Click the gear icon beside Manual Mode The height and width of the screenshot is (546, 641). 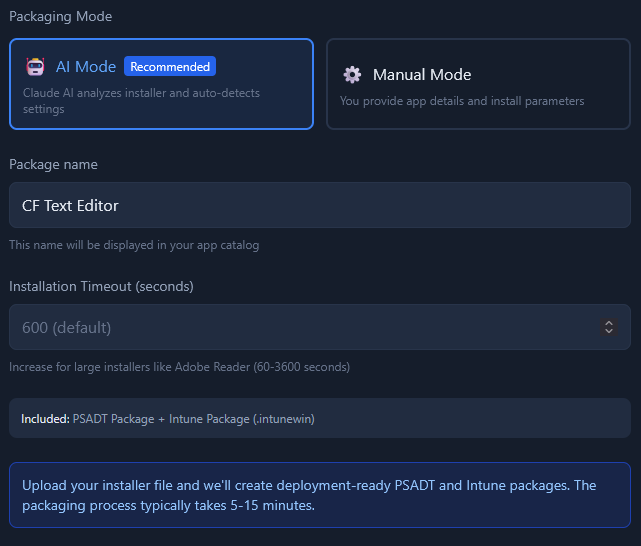(352, 75)
